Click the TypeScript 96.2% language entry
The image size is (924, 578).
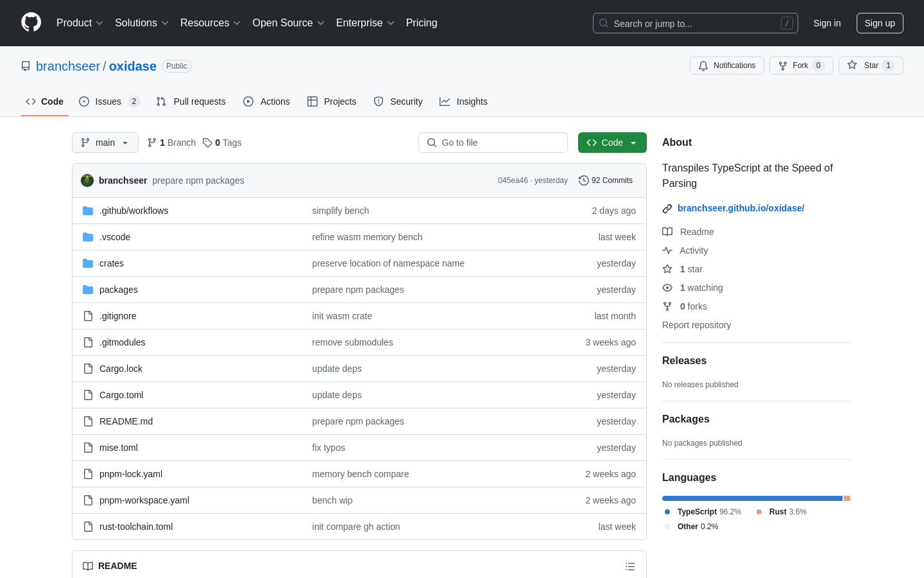coord(703,512)
